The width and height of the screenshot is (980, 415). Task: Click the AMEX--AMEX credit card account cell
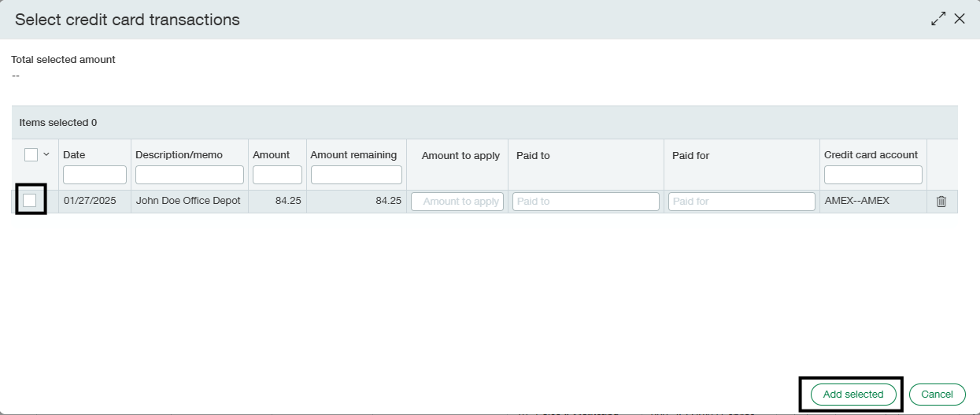(x=856, y=201)
